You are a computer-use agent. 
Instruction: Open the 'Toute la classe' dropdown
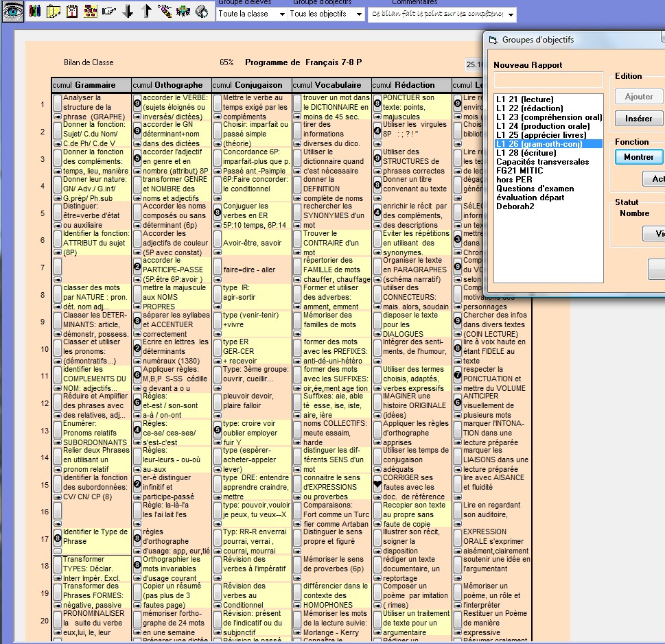coord(251,14)
